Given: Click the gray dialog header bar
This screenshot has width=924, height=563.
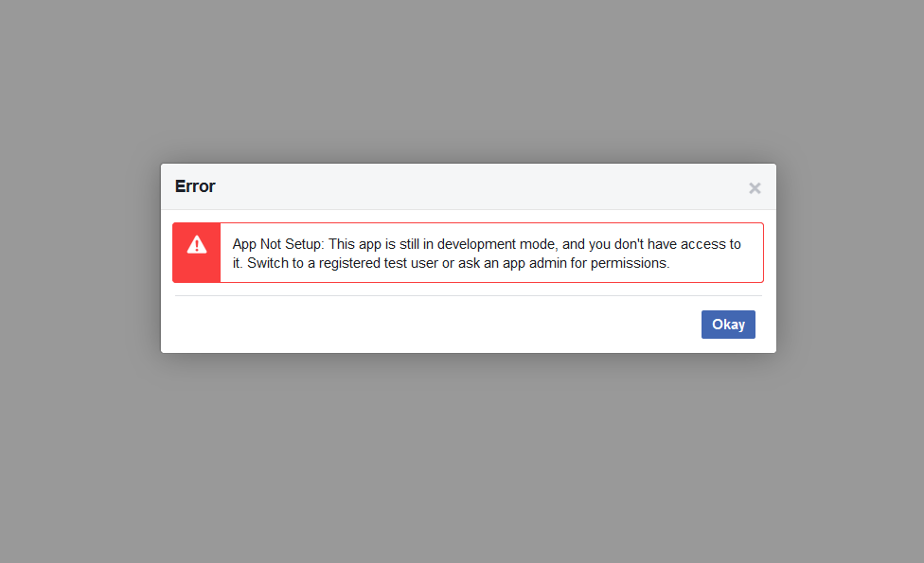Looking at the screenshot, I should click(469, 186).
